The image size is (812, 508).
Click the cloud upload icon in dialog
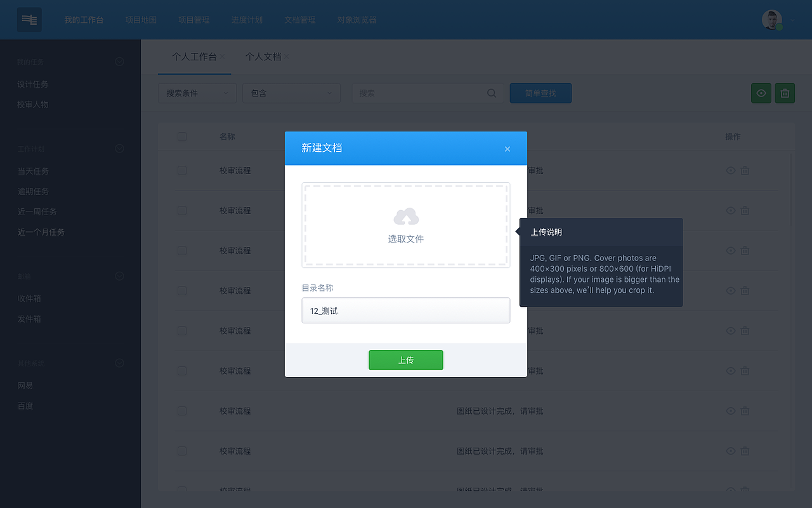(x=406, y=217)
